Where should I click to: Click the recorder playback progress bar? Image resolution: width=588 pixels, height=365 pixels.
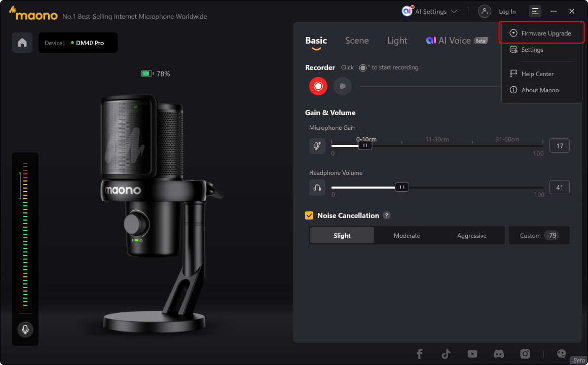click(x=430, y=86)
